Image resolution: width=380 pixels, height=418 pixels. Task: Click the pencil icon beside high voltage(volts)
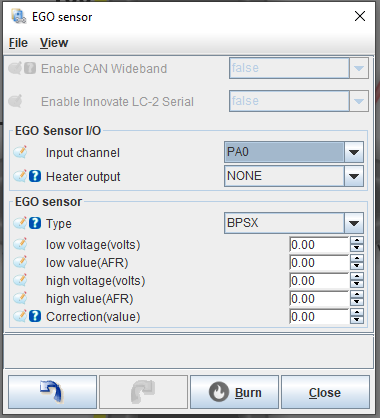(20, 280)
